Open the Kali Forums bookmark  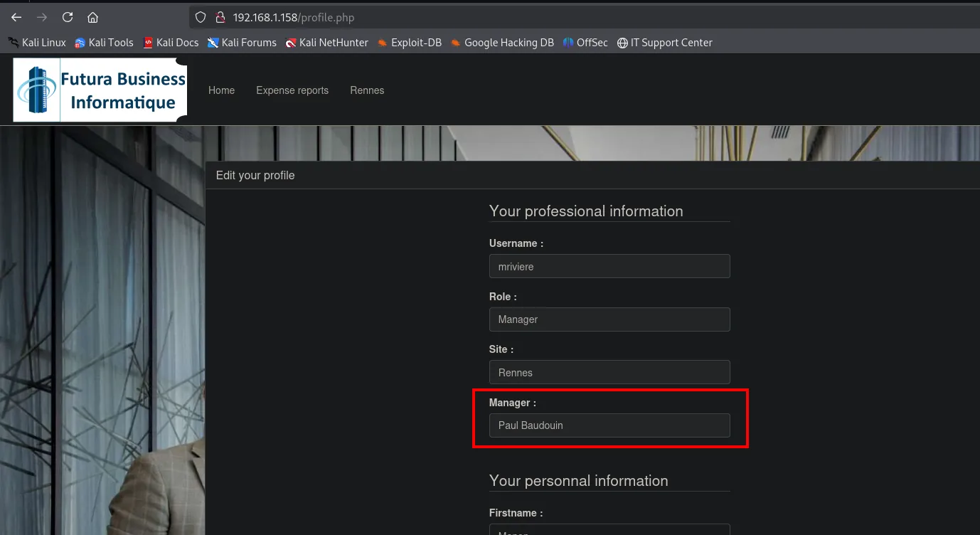tap(242, 43)
